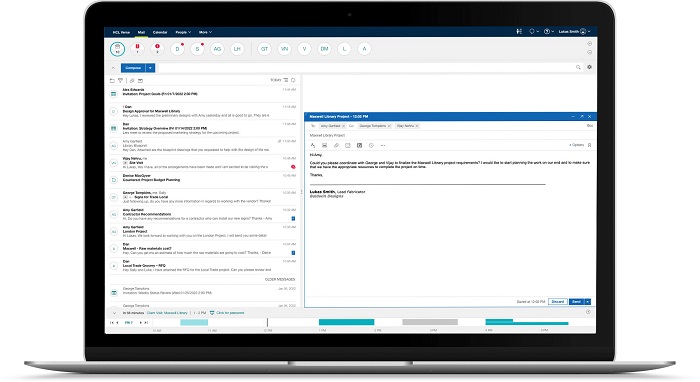Open the help question mark menu
The width and height of the screenshot is (700, 382).
point(548,32)
